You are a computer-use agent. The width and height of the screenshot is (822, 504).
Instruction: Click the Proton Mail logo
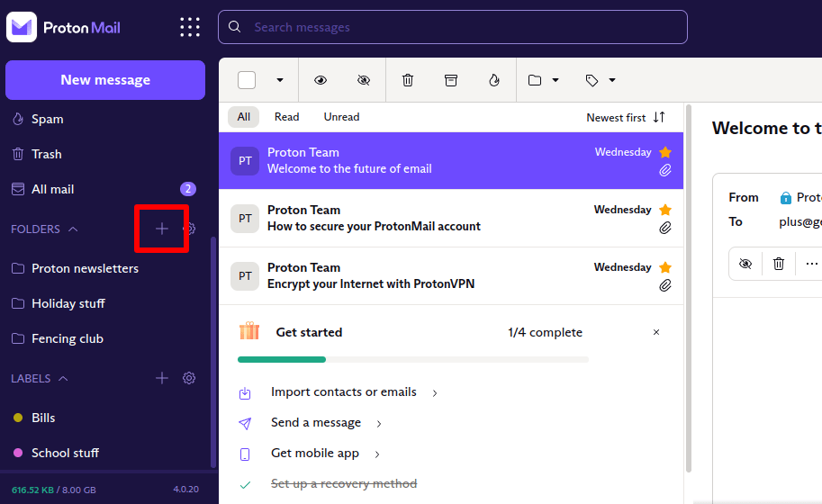(63, 27)
